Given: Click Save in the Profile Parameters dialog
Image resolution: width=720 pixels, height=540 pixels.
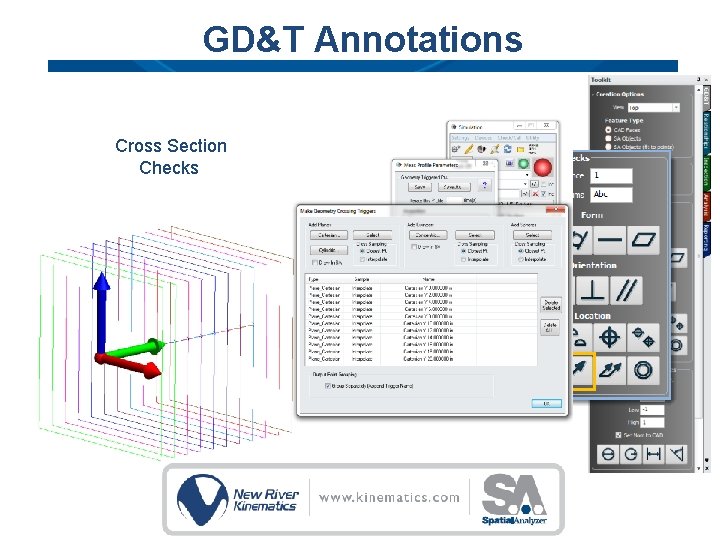Looking at the screenshot, I should pyautogui.click(x=420, y=187).
